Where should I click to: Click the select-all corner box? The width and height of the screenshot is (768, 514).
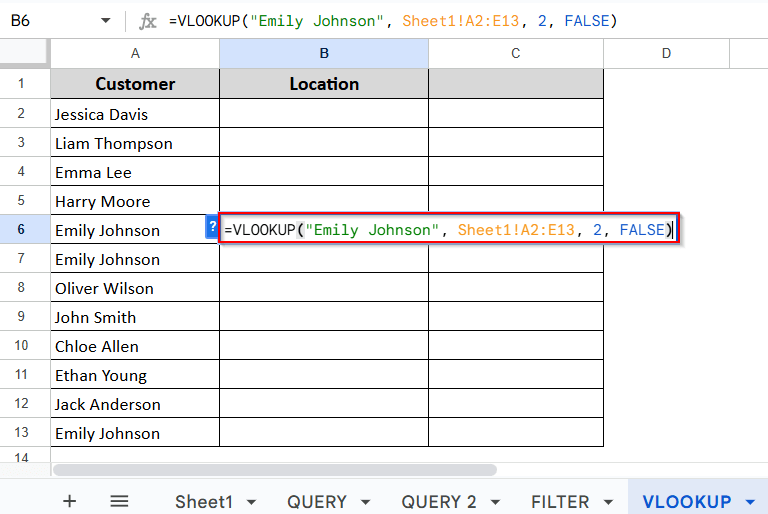(24, 53)
